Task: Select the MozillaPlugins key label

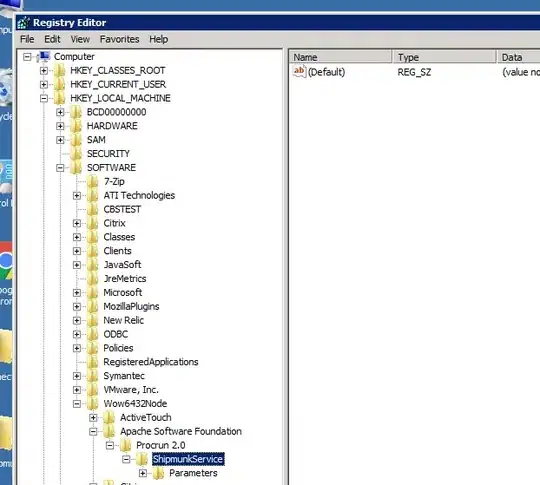Action: click(131, 307)
